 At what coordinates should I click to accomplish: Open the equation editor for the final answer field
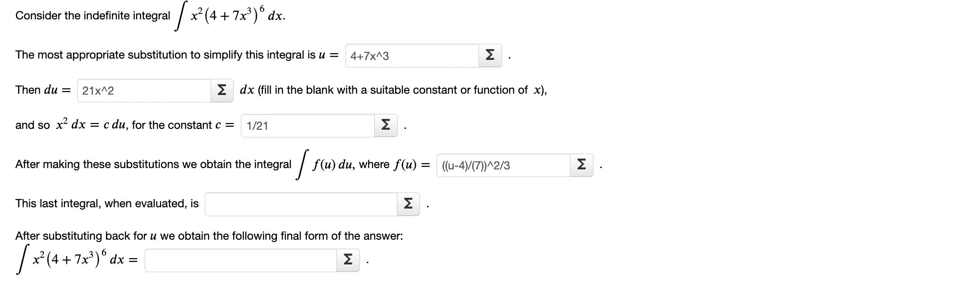coord(347,259)
